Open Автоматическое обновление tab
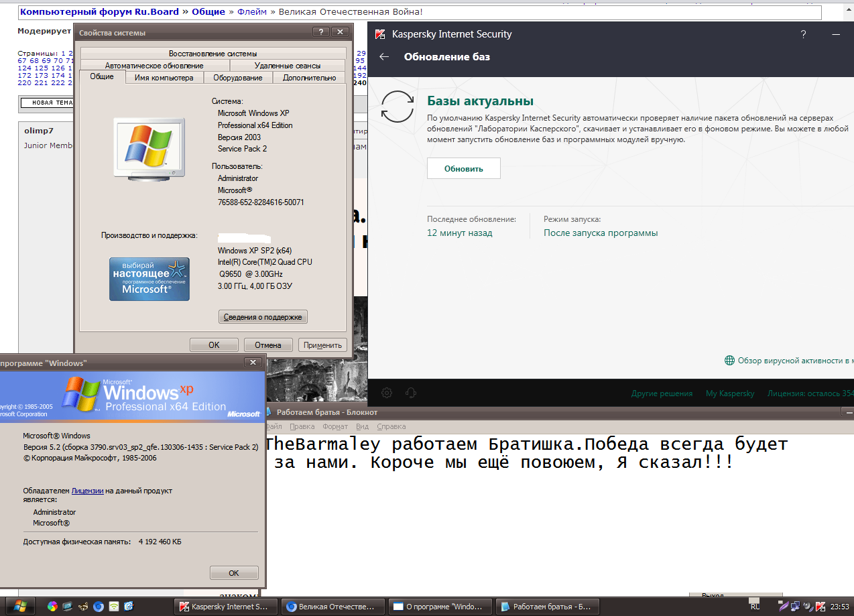The image size is (854, 616). 154,66
